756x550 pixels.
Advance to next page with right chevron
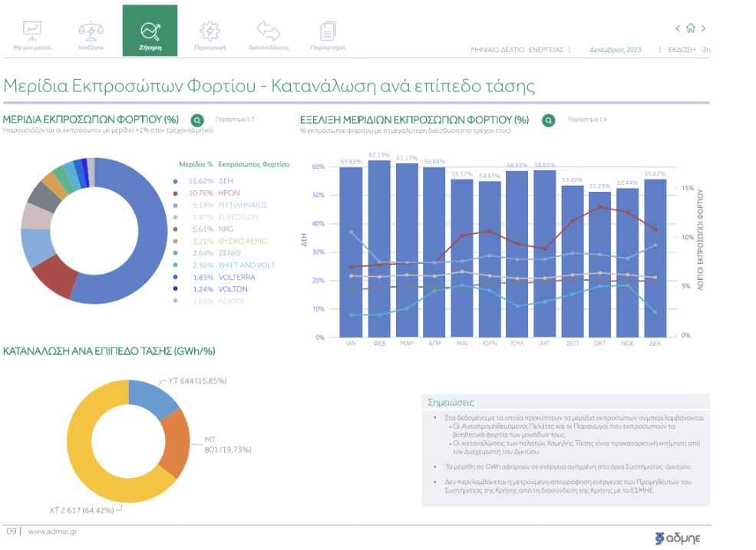pyautogui.click(x=704, y=28)
